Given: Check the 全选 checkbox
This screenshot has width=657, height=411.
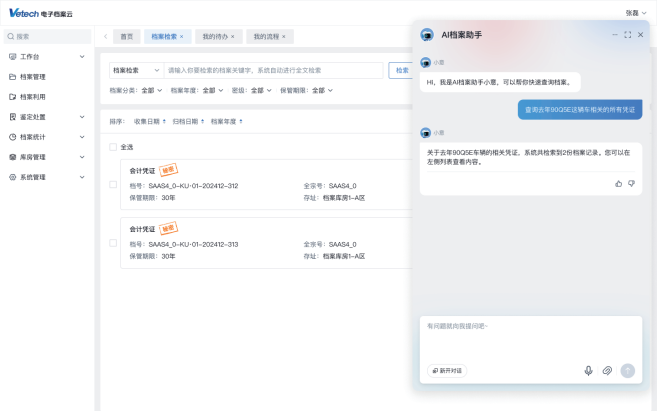Looking at the screenshot, I should click(x=113, y=147).
